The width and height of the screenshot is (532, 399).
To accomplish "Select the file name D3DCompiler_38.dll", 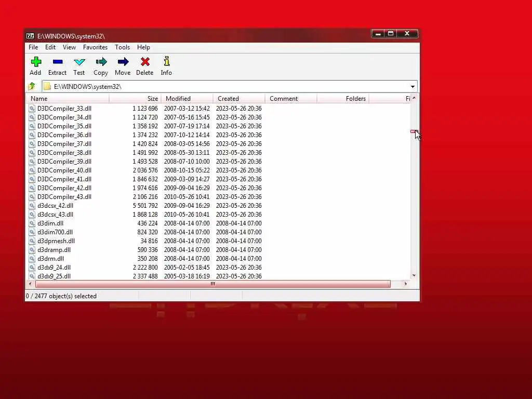I will [64, 153].
